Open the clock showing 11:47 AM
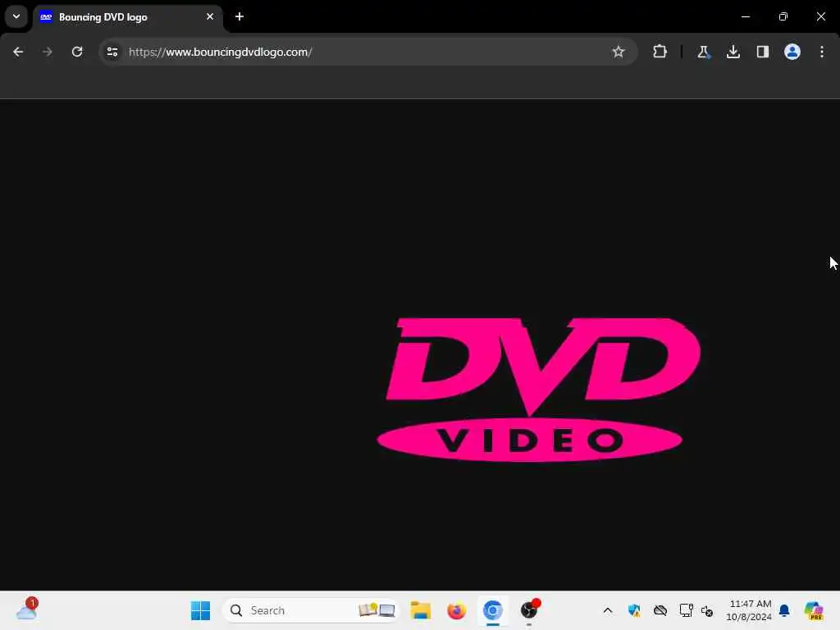Viewport: 840px width, 630px height. (x=748, y=610)
